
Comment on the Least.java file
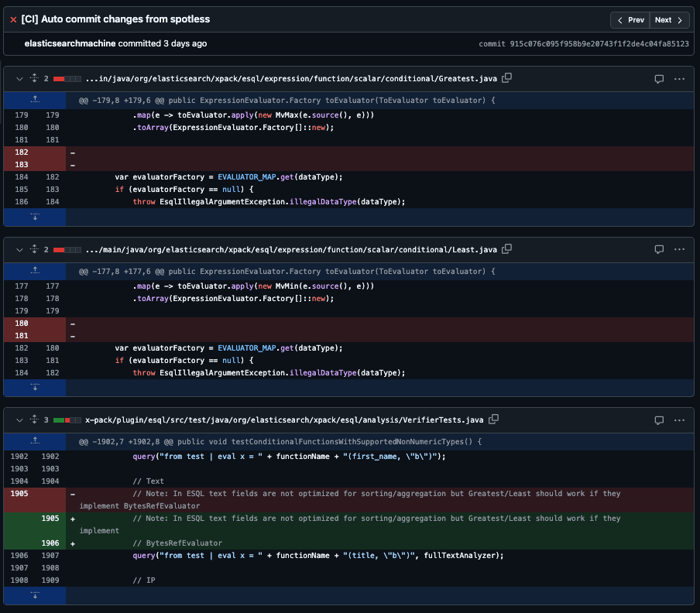pos(659,249)
